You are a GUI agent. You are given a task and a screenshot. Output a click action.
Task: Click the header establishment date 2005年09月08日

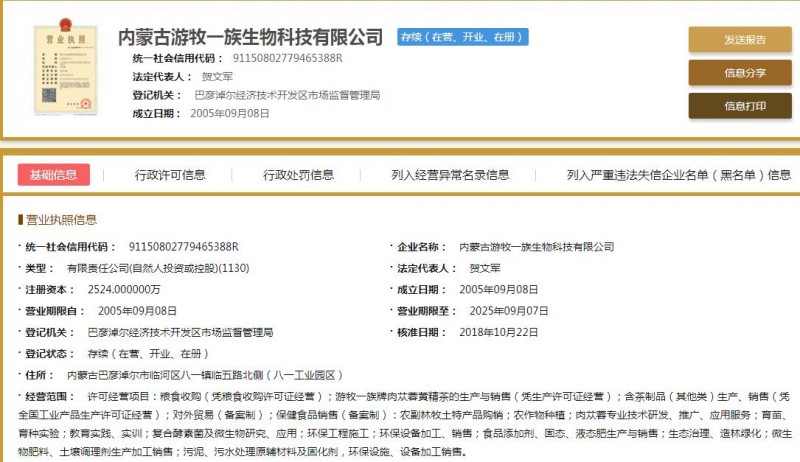pyautogui.click(x=230, y=113)
